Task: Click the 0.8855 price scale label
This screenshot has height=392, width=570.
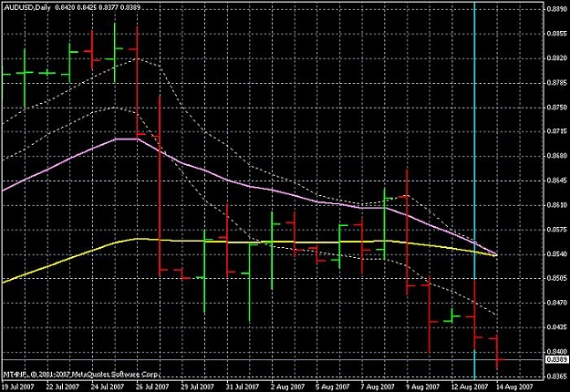Action: [557, 34]
